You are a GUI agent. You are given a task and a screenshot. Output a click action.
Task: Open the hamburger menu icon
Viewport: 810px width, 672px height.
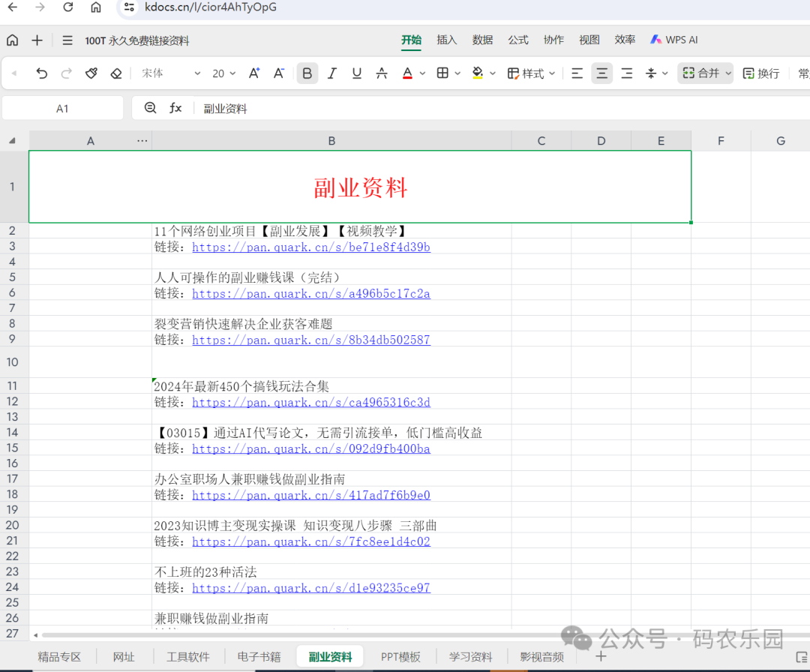point(67,40)
